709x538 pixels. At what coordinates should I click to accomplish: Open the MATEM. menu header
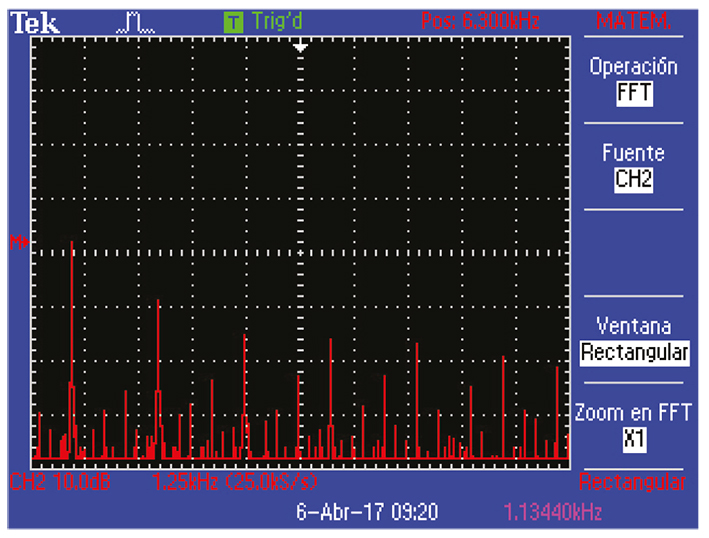pos(632,22)
